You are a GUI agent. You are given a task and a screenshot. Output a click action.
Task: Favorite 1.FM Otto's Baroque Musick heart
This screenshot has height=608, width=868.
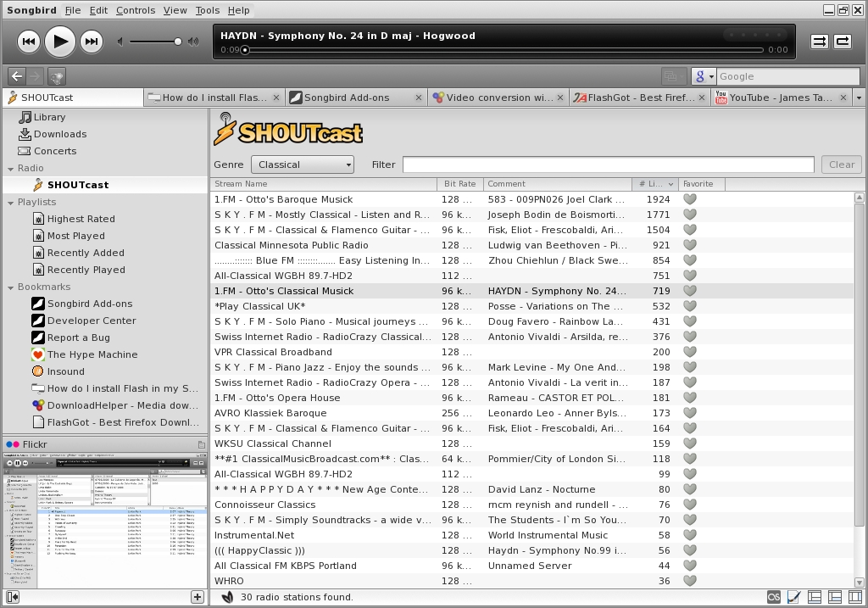click(690, 199)
